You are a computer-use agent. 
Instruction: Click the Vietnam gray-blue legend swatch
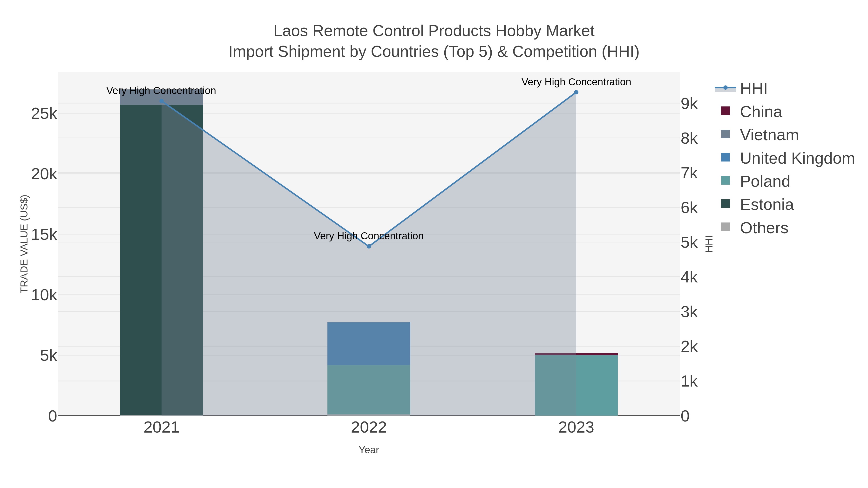(726, 134)
